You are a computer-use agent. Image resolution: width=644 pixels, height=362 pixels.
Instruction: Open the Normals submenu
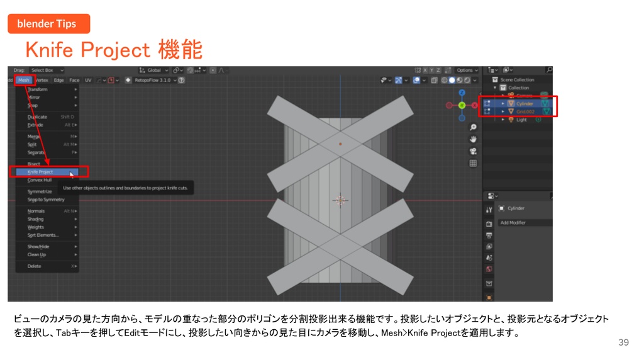(47, 211)
